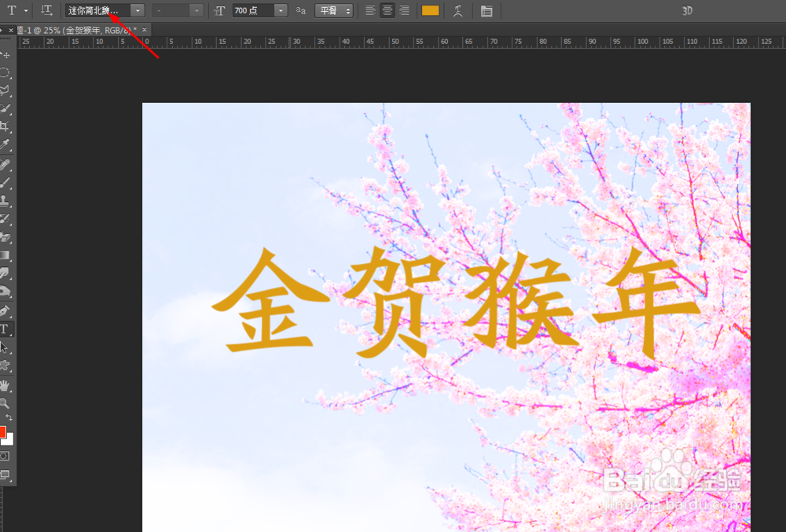The width and height of the screenshot is (786, 532).
Task: Enable right text alignment
Action: click(x=403, y=10)
